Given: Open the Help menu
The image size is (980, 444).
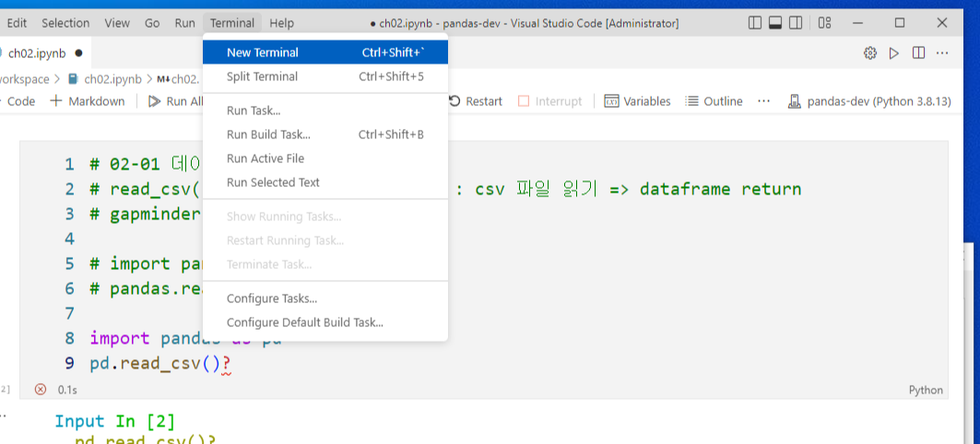Looking at the screenshot, I should (x=281, y=23).
